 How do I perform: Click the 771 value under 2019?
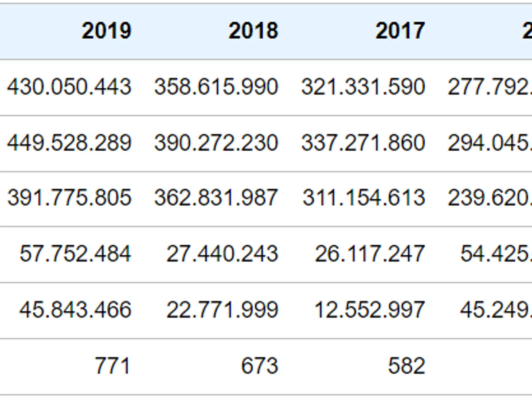pyautogui.click(x=113, y=366)
